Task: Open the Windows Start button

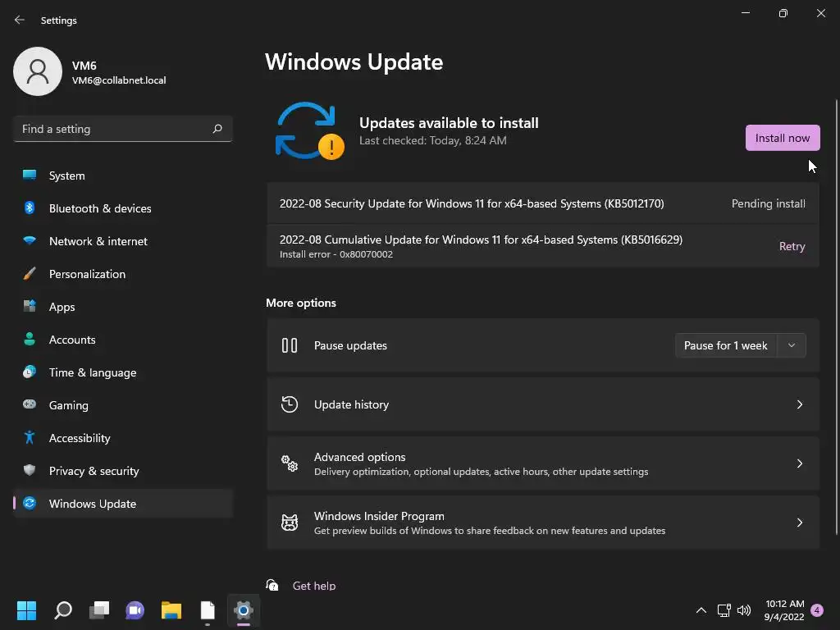Action: (x=26, y=610)
